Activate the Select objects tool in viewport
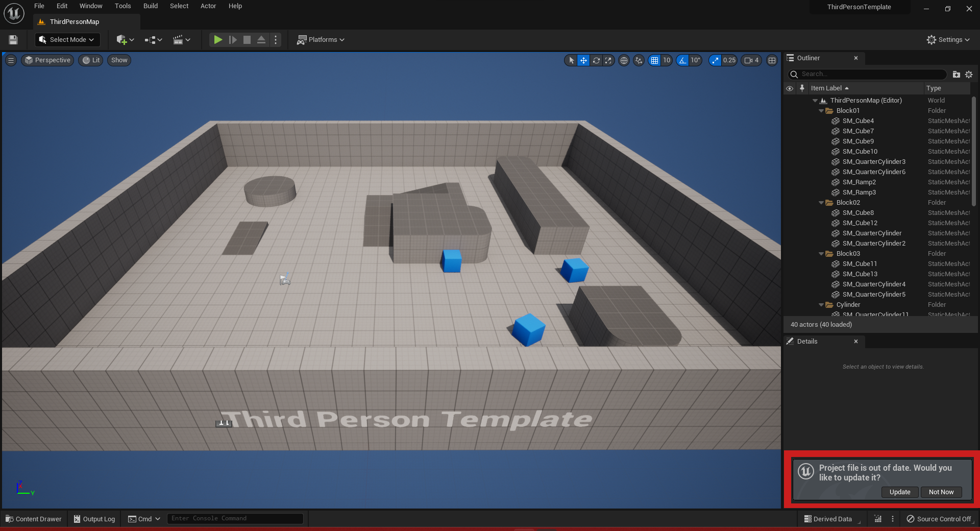980x531 pixels. click(x=571, y=60)
